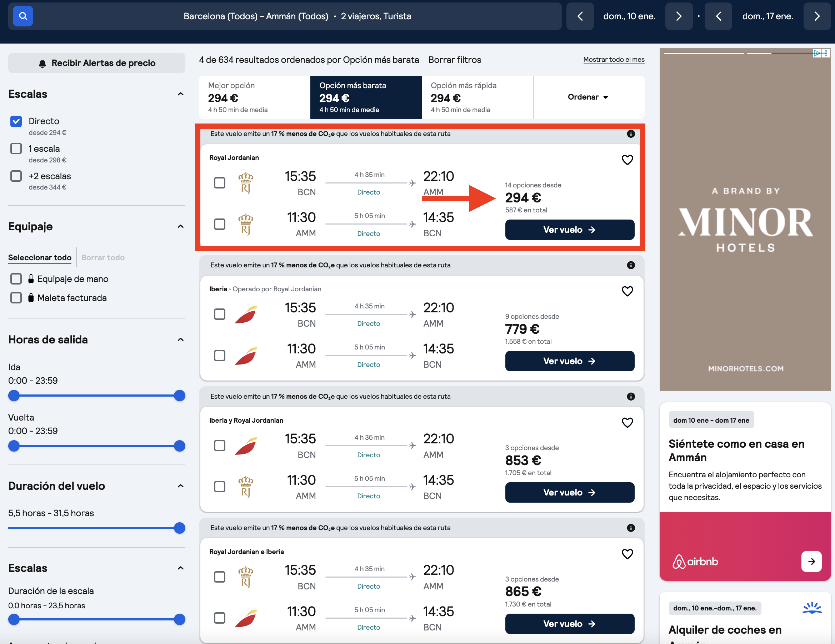This screenshot has height=644, width=835.
Task: Click flight duration slider handle
Action: click(x=179, y=529)
